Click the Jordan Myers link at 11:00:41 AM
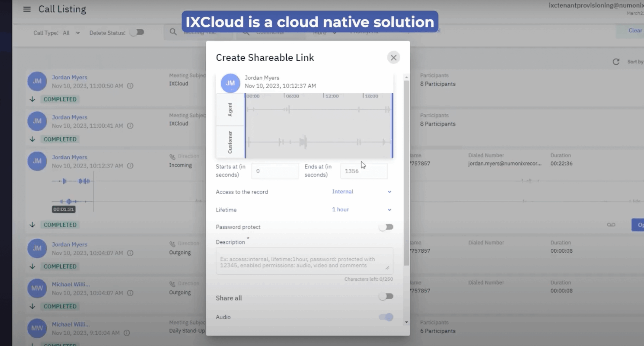 tap(69, 117)
